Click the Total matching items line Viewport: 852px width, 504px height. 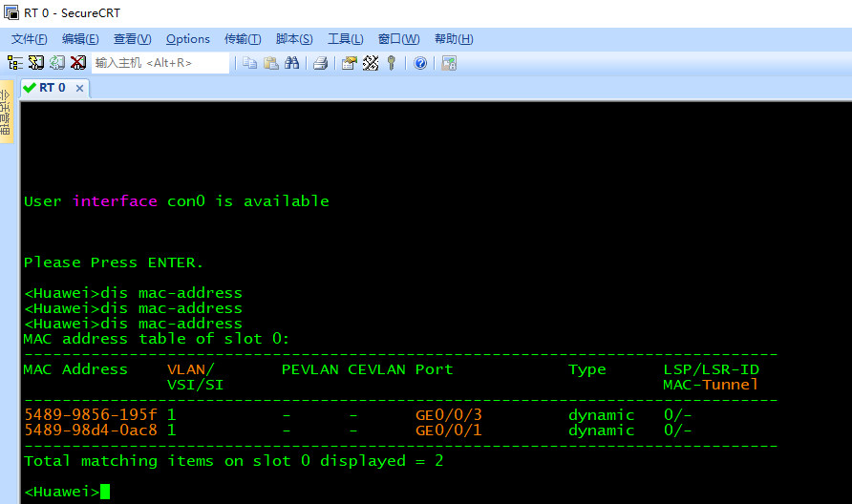point(234,460)
